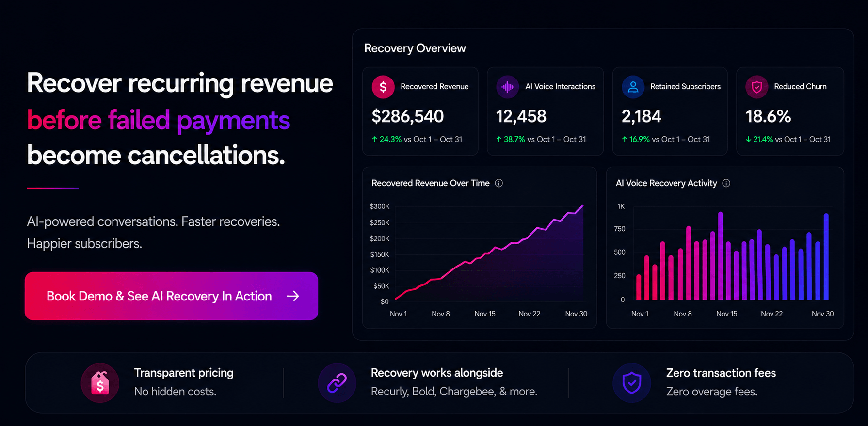Screen dimensions: 868x426
Task: Select the 18.6% reduced churn value
Action: pyautogui.click(x=768, y=116)
